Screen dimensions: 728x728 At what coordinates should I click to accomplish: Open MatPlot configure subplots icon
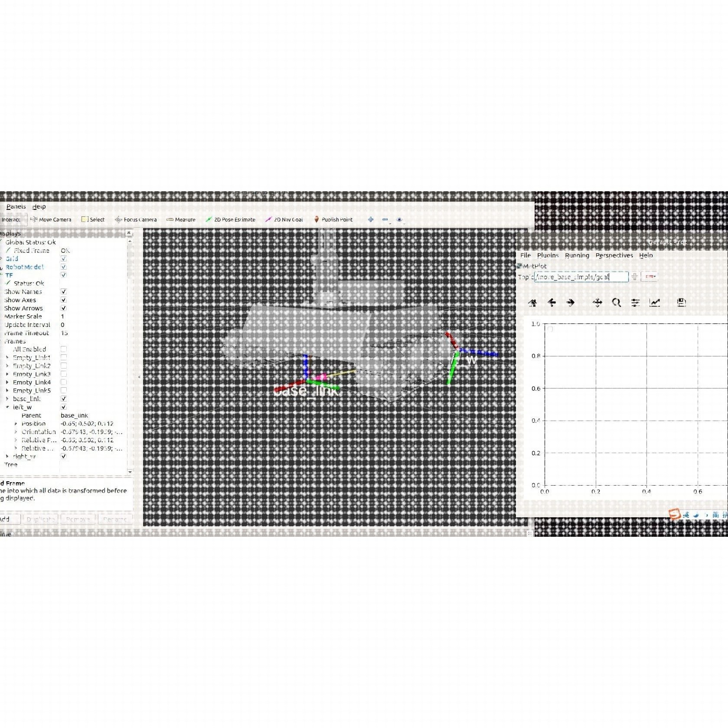635,303
